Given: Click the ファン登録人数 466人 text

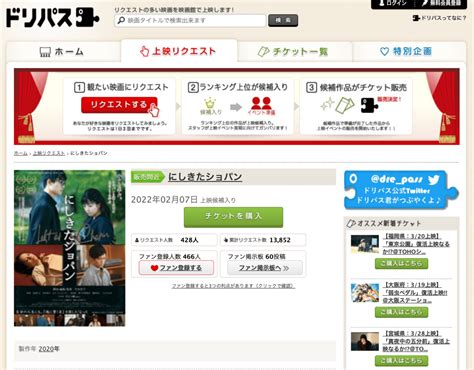Looking at the screenshot, I should pyautogui.click(x=170, y=256).
